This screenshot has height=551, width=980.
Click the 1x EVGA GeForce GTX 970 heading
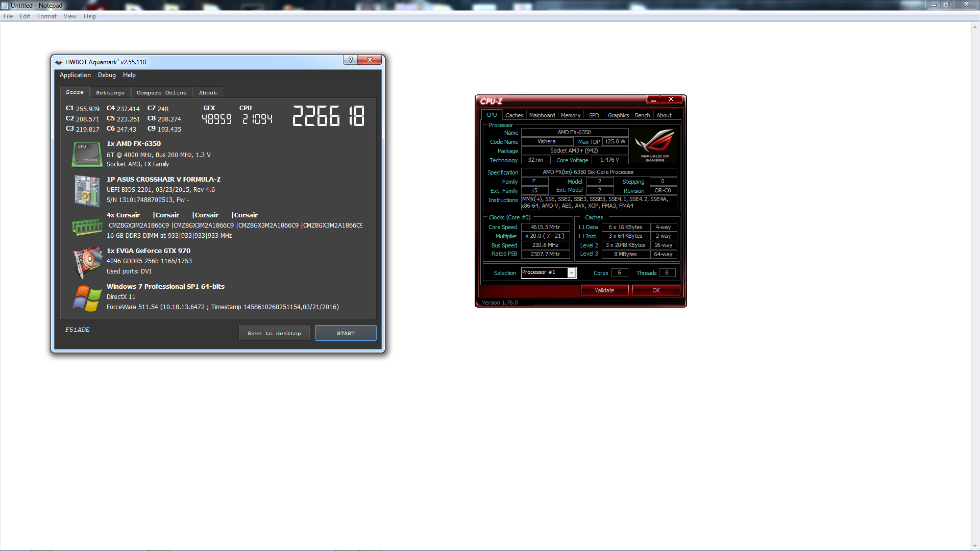coord(149,251)
